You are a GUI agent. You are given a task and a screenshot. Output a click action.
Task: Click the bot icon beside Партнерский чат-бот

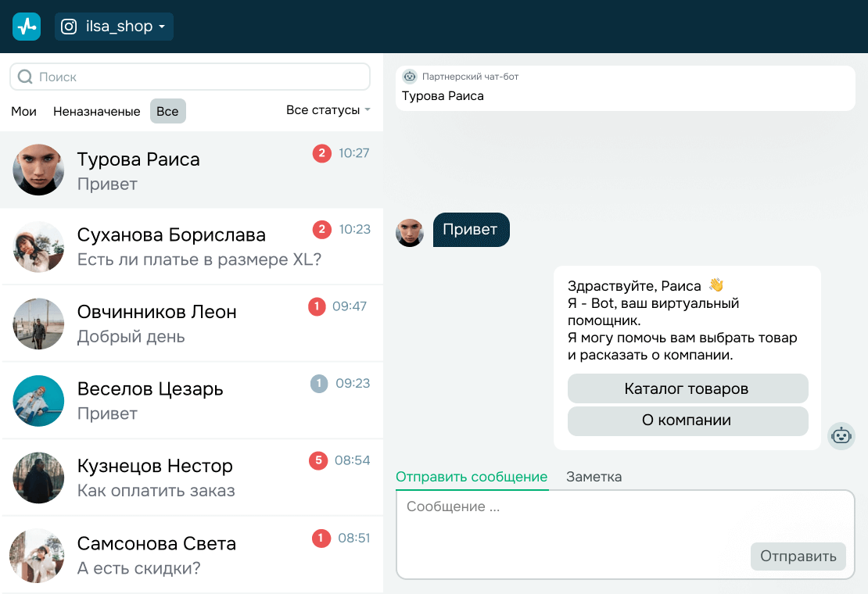(x=410, y=77)
